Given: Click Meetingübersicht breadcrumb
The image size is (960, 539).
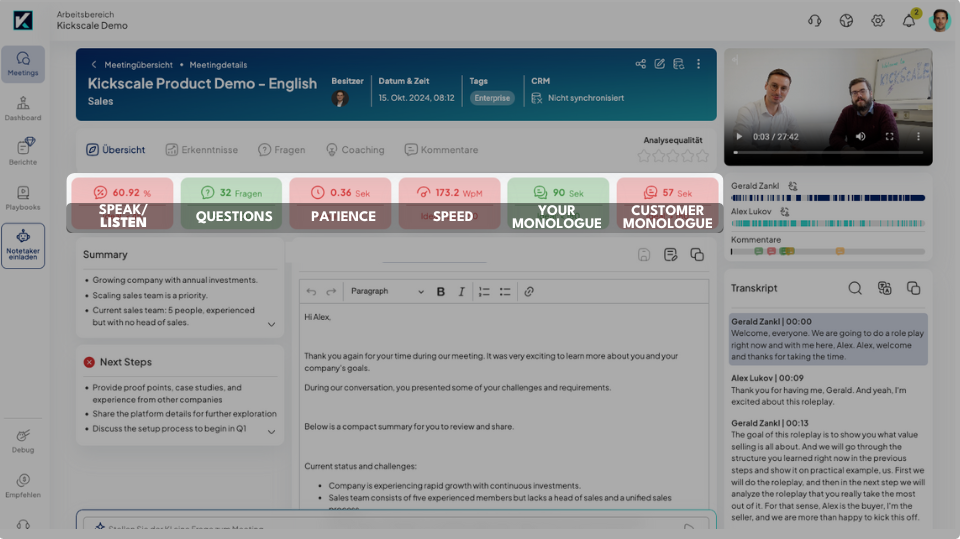Looking at the screenshot, I should pyautogui.click(x=138, y=64).
